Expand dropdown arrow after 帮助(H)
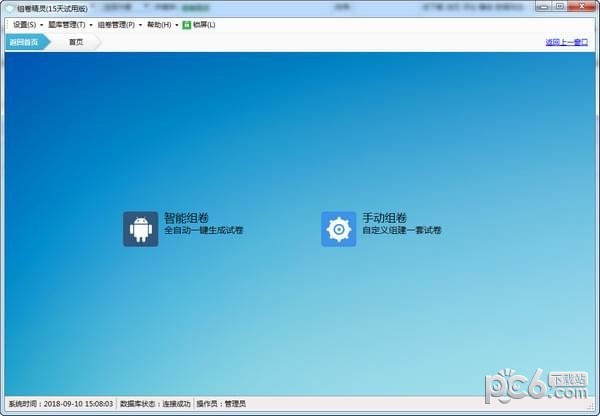 pyautogui.click(x=176, y=24)
